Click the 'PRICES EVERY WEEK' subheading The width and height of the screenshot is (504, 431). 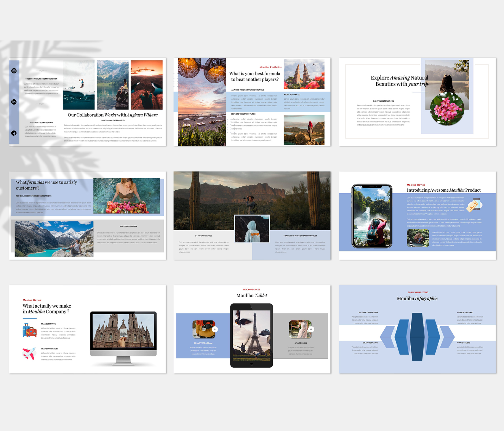(128, 227)
